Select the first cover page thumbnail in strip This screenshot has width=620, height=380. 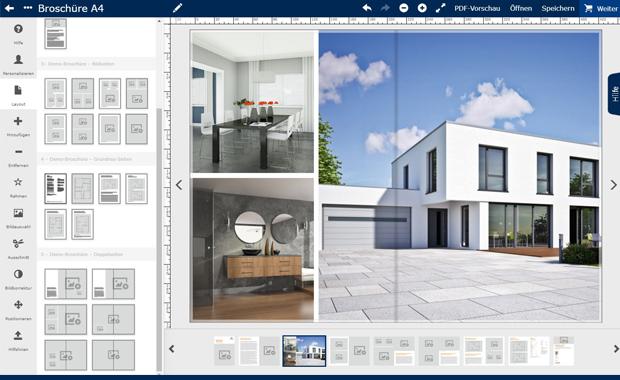coord(225,351)
